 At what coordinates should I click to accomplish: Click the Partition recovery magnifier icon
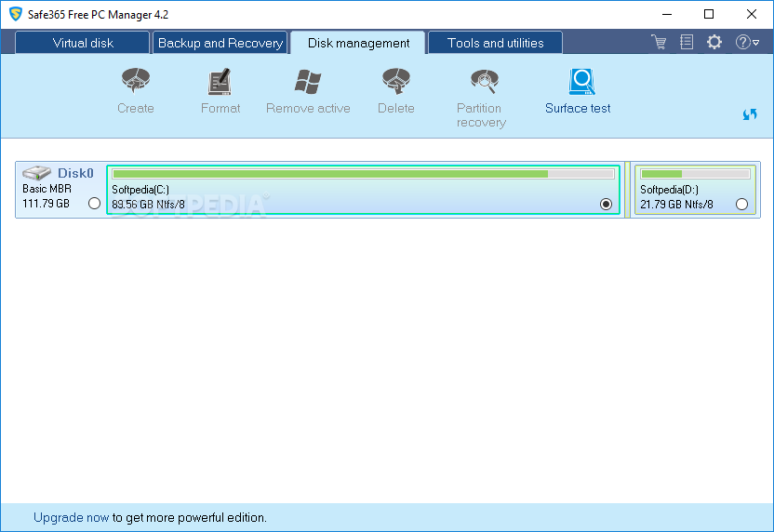tap(485, 81)
